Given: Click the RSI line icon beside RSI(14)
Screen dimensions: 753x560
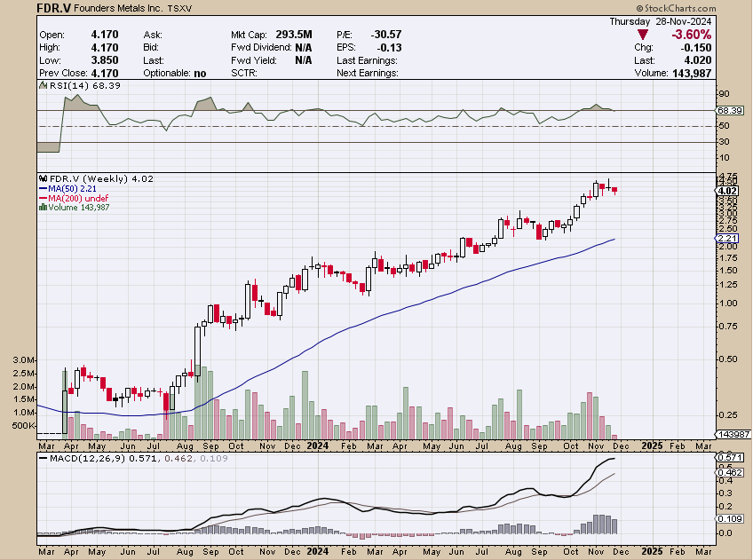Looking at the screenshot, I should coord(44,85).
